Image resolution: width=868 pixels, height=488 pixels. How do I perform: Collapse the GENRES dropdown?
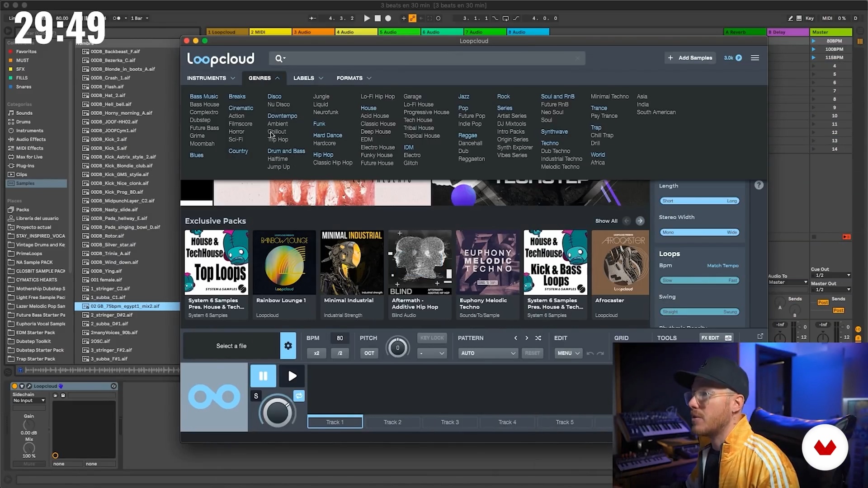click(x=264, y=78)
